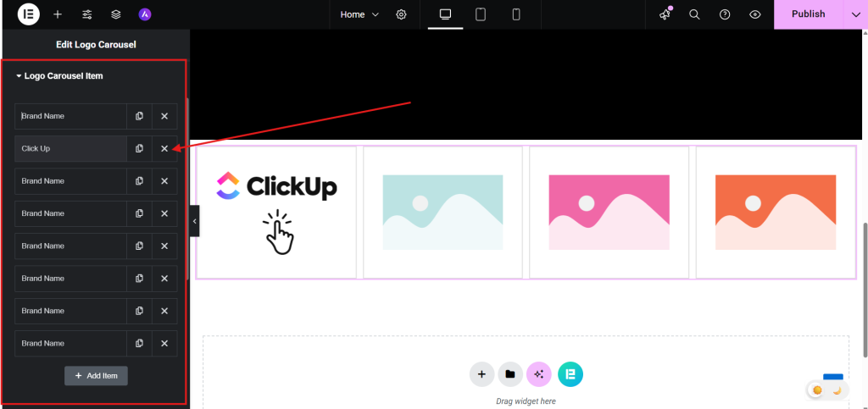Click the Publish button
Screen dimensions: 868x409
tap(808, 14)
